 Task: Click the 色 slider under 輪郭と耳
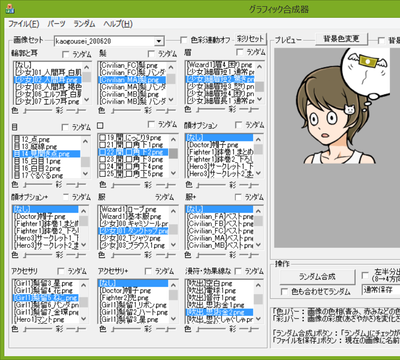pyautogui.click(x=38, y=111)
